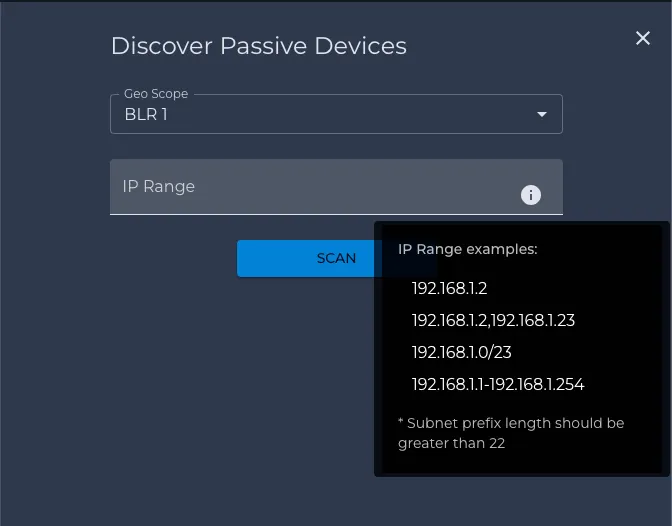This screenshot has height=526, width=672.
Task: Focus the IP Range input field
Action: coord(336,186)
